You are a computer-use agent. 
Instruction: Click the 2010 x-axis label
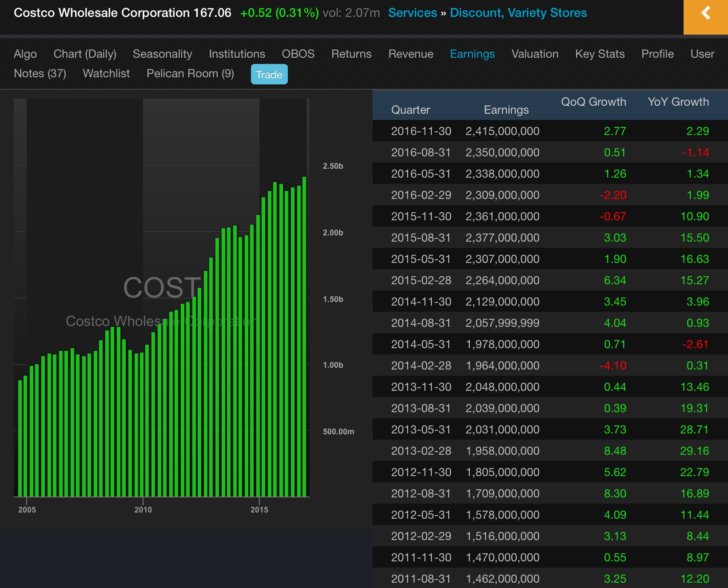(x=143, y=510)
